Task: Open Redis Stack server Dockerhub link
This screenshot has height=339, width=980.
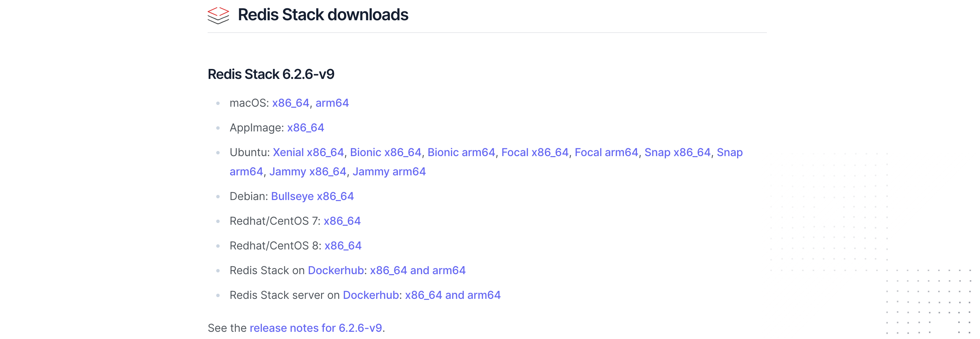Action: click(x=371, y=295)
